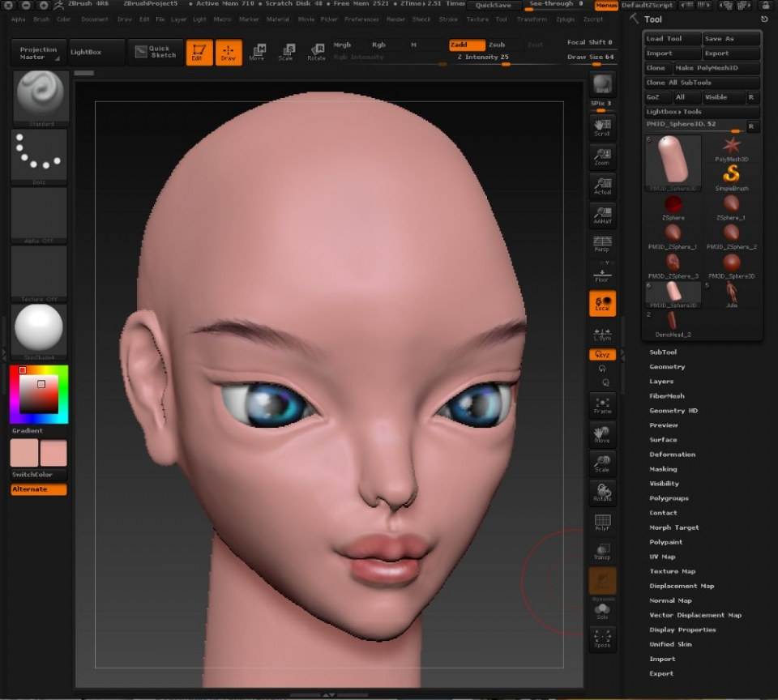Open the material sphere picker
The height and width of the screenshot is (700, 778).
coord(39,331)
